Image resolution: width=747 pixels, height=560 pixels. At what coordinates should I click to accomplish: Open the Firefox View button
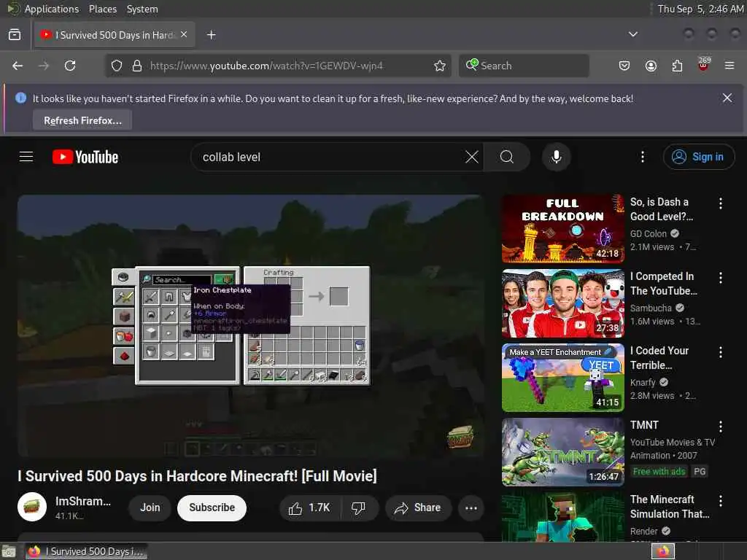(15, 35)
